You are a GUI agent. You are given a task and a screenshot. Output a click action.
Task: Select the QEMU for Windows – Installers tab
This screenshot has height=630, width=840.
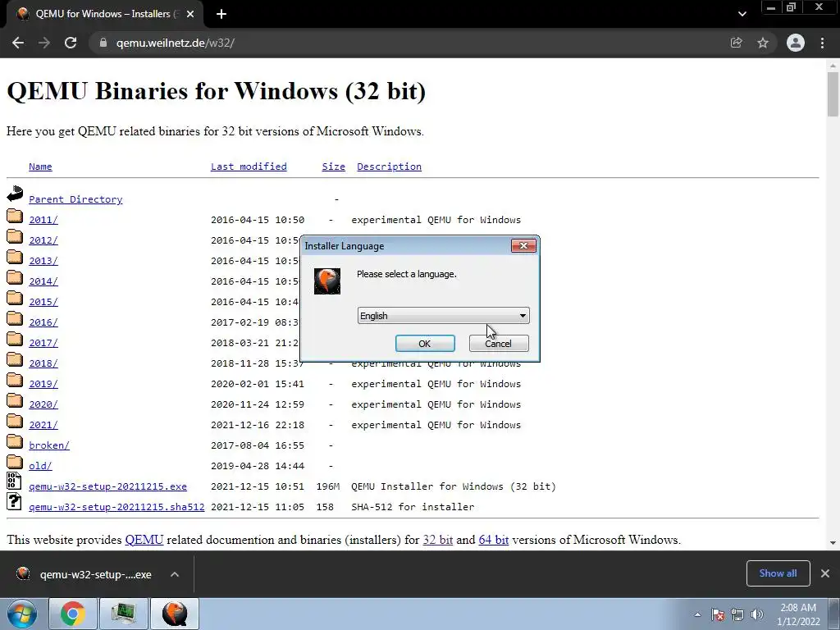tap(104, 14)
